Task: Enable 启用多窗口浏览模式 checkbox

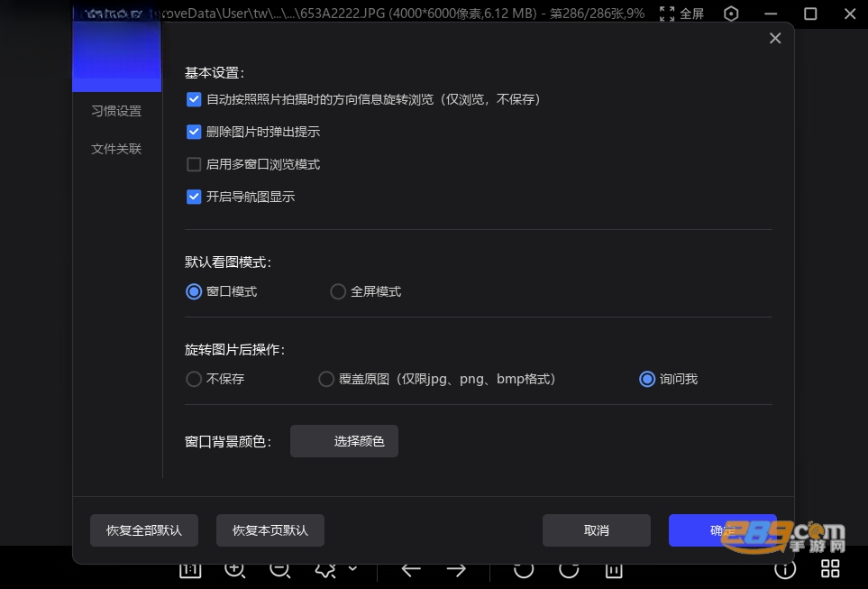Action: [x=194, y=164]
